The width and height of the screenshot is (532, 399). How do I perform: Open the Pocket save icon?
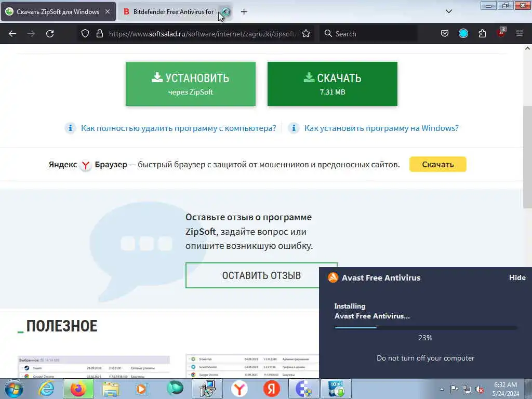click(x=445, y=33)
